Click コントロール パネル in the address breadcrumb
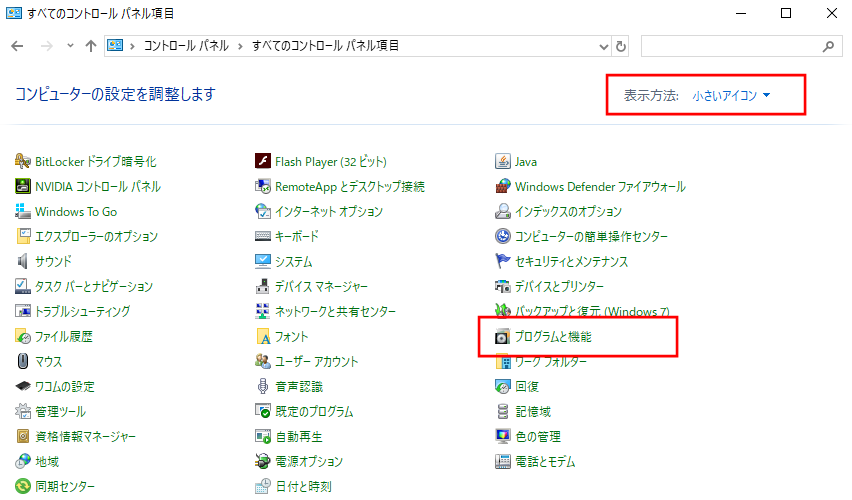Image resolution: width=852 pixels, height=500 pixels. pyautogui.click(x=186, y=46)
